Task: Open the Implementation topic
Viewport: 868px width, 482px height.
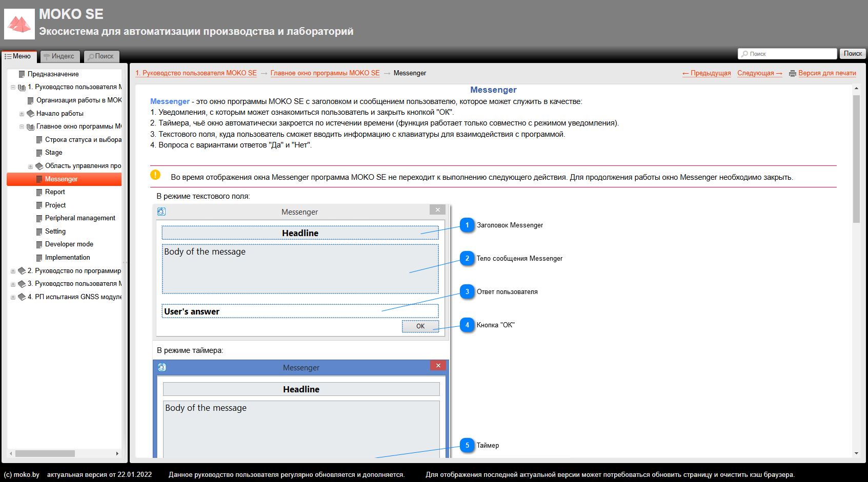Action: tap(67, 258)
